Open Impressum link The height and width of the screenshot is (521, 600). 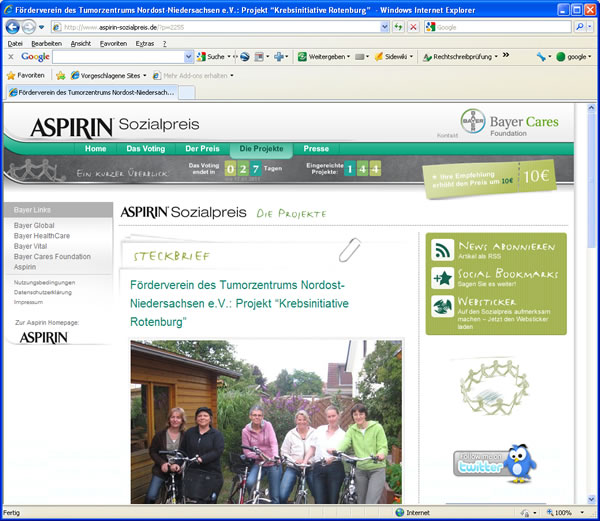[28, 302]
